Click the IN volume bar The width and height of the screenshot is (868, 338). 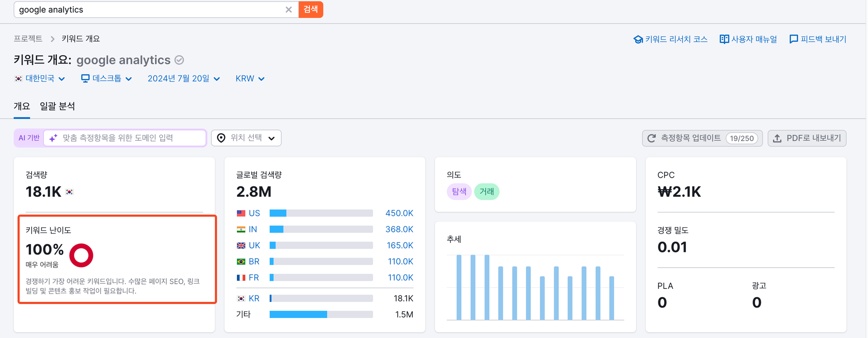[x=321, y=229]
